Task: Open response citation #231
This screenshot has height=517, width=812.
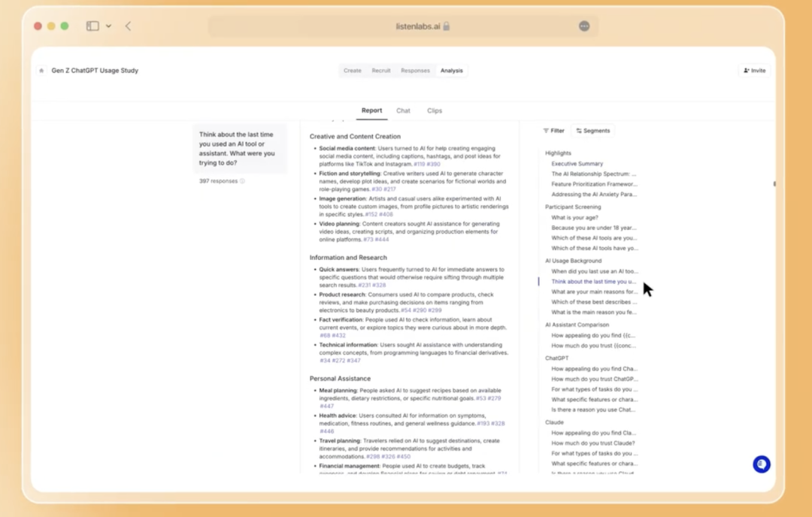Action: pos(365,286)
